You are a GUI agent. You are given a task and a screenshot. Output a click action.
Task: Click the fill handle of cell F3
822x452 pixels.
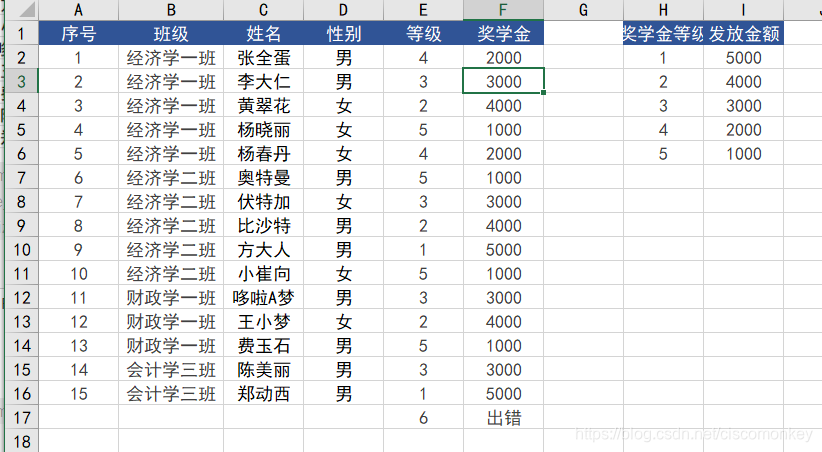[x=544, y=93]
